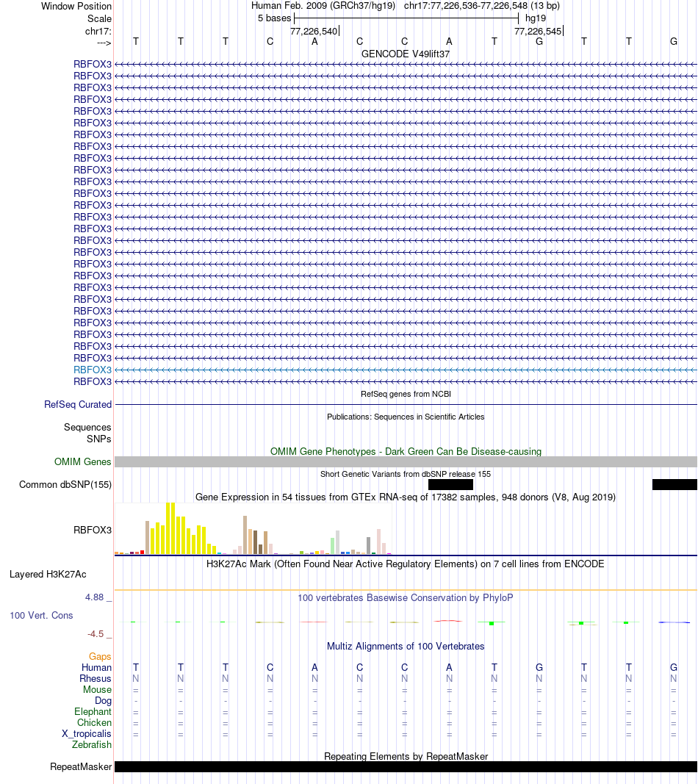Screen dimensions: 698x784
Task: Click the Publications: Sequences in Scientific Articles title
Action: pos(406,417)
